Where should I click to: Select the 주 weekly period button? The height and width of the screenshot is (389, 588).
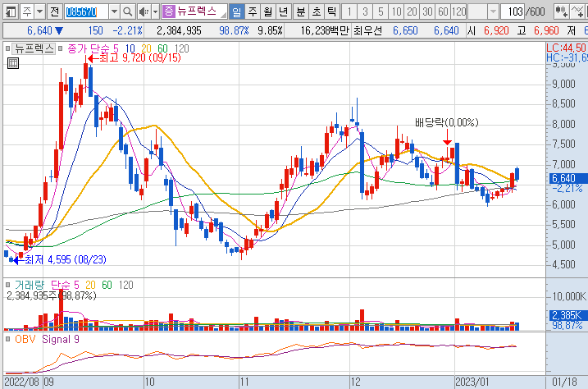point(253,12)
